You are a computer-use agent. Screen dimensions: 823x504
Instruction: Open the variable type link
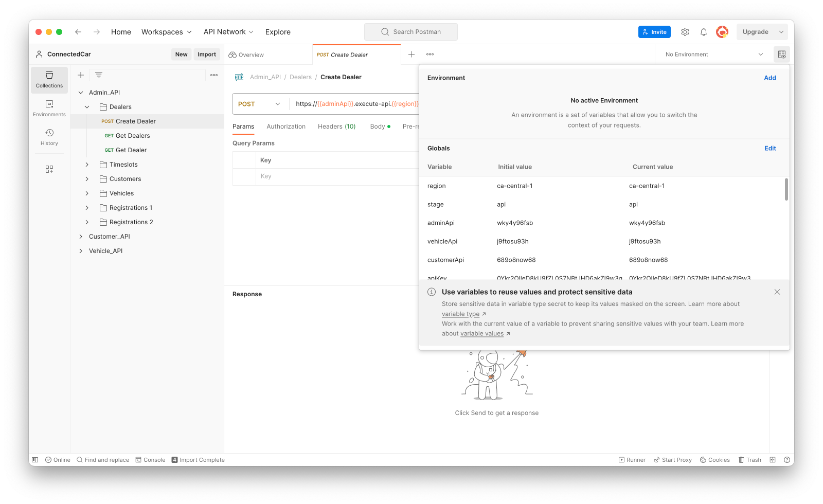coord(461,314)
